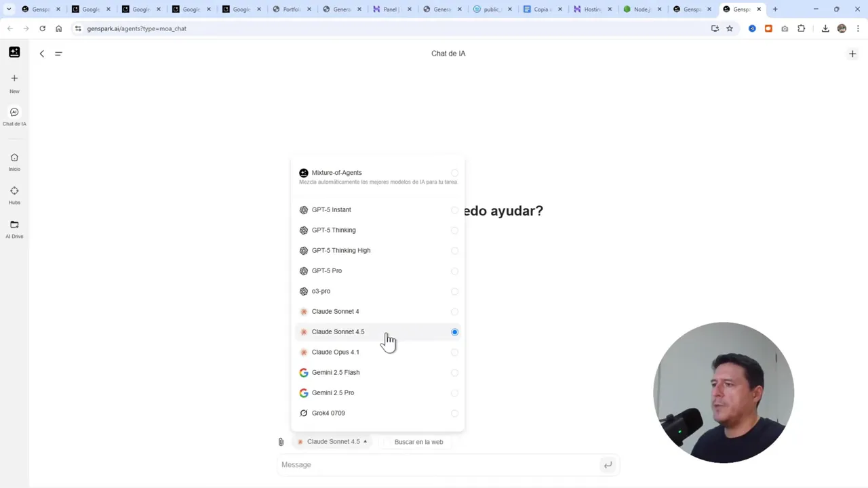The image size is (868, 488).
Task: Switch to the Portfolio browser tab
Action: click(x=290, y=9)
